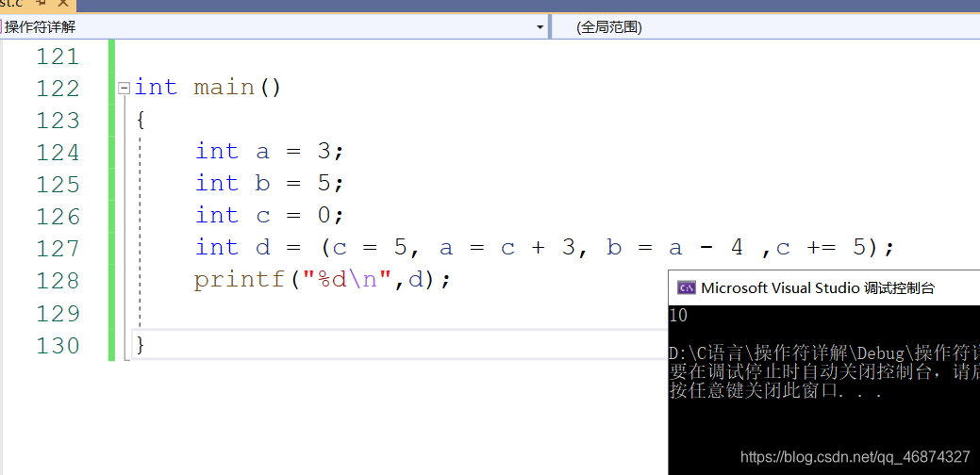
Task: Place cursor in 'int a = 3;'
Action: (270, 152)
